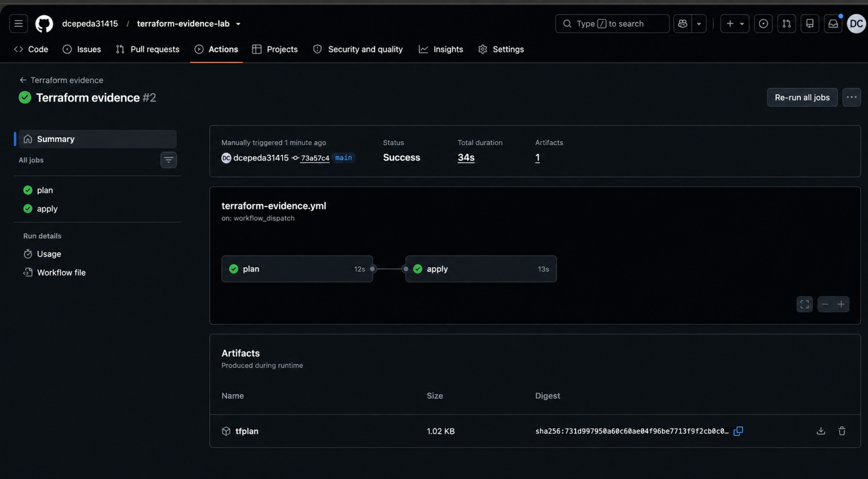Click Re-run all jobs button

click(802, 97)
